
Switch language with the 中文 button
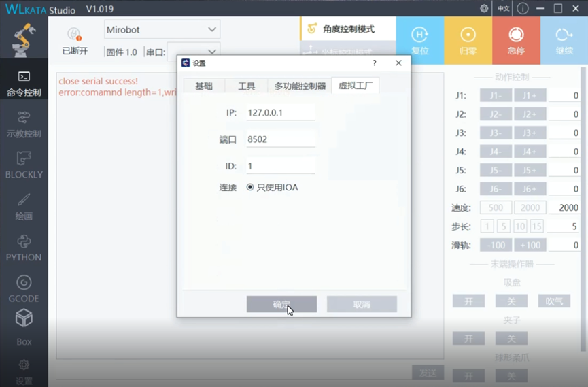tap(503, 8)
